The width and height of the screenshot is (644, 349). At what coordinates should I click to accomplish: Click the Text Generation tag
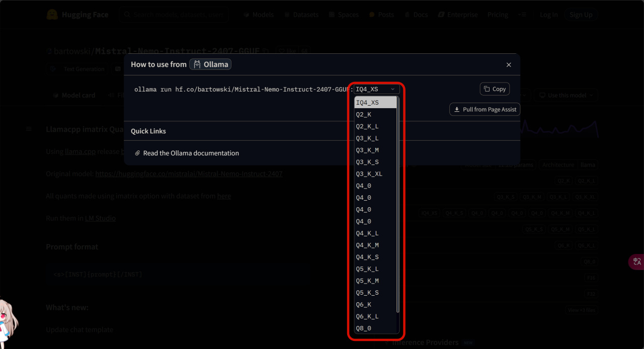tap(77, 69)
